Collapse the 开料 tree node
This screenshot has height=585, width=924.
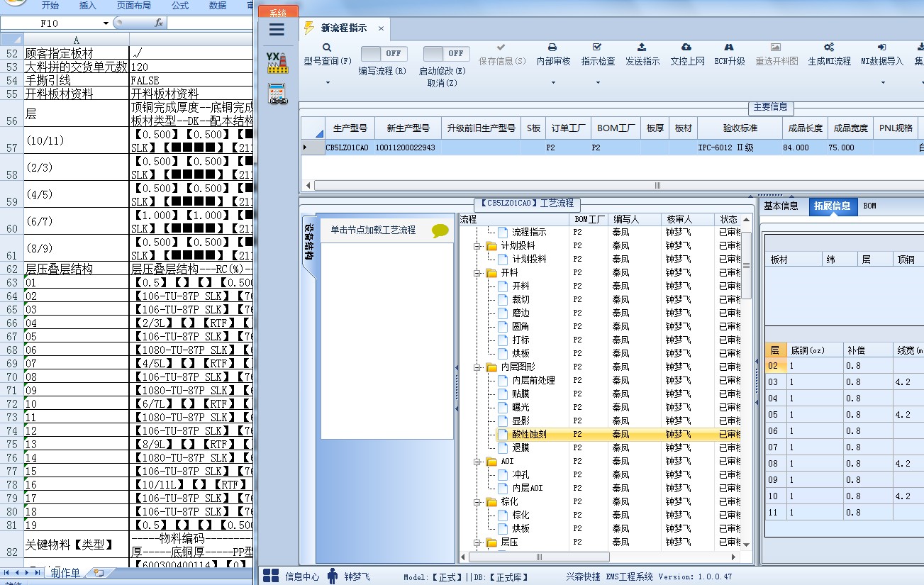point(478,272)
